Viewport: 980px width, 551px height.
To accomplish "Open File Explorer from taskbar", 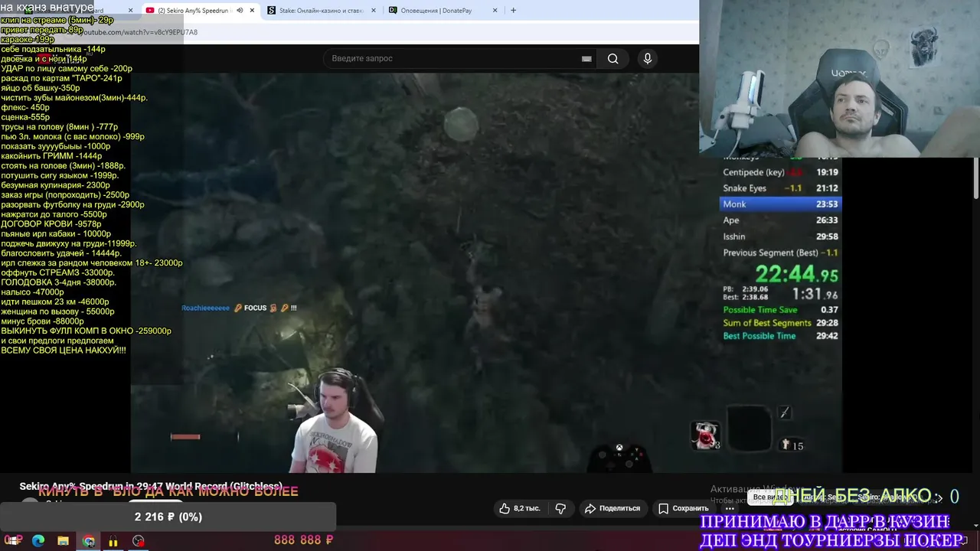I will coord(64,541).
